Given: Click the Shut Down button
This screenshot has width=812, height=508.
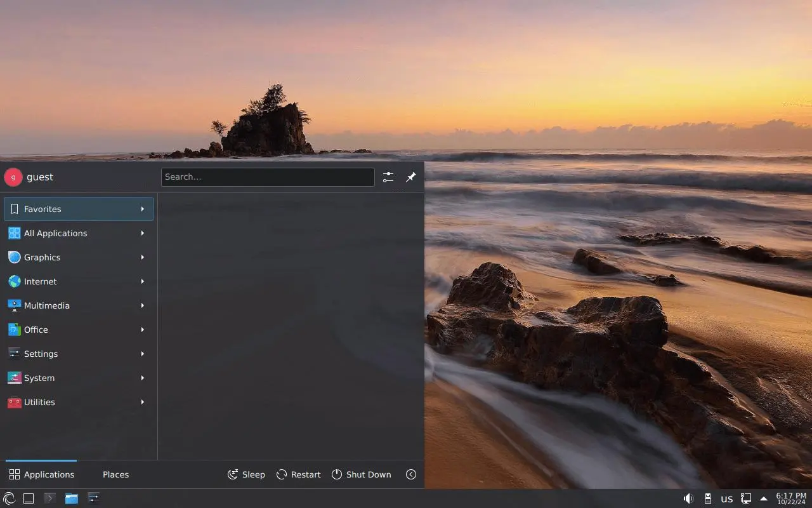Looking at the screenshot, I should pos(361,474).
